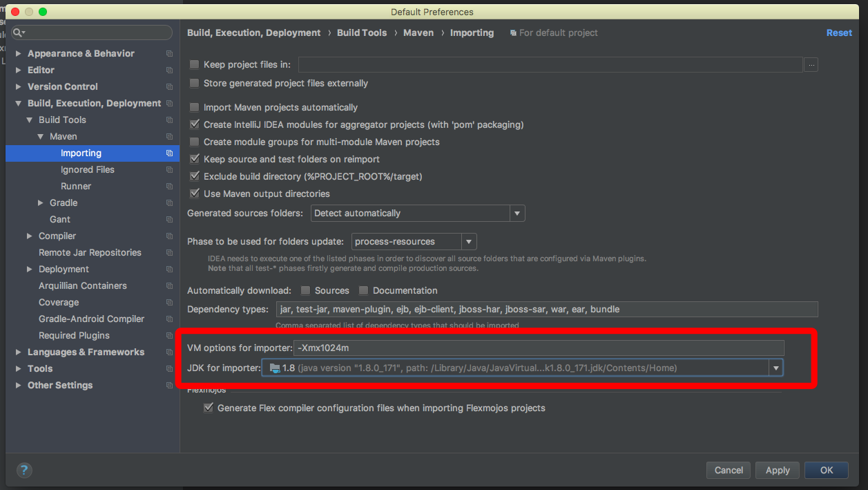Expand the Version Control tree node
The height and width of the screenshot is (490, 868).
19,87
